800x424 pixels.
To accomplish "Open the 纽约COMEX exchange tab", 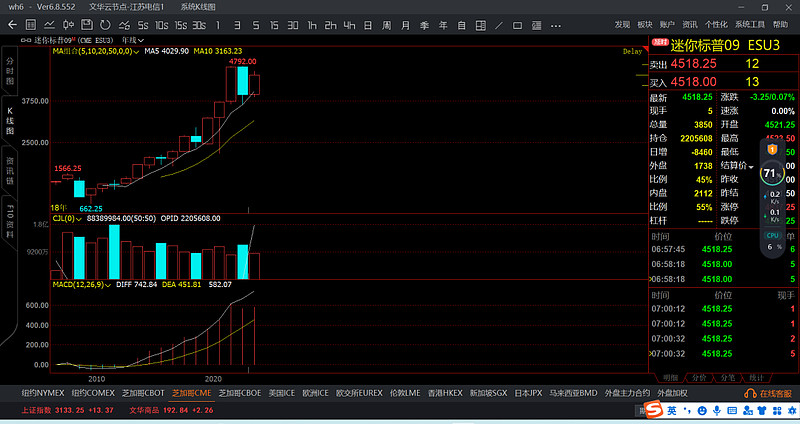I will [x=93, y=393].
